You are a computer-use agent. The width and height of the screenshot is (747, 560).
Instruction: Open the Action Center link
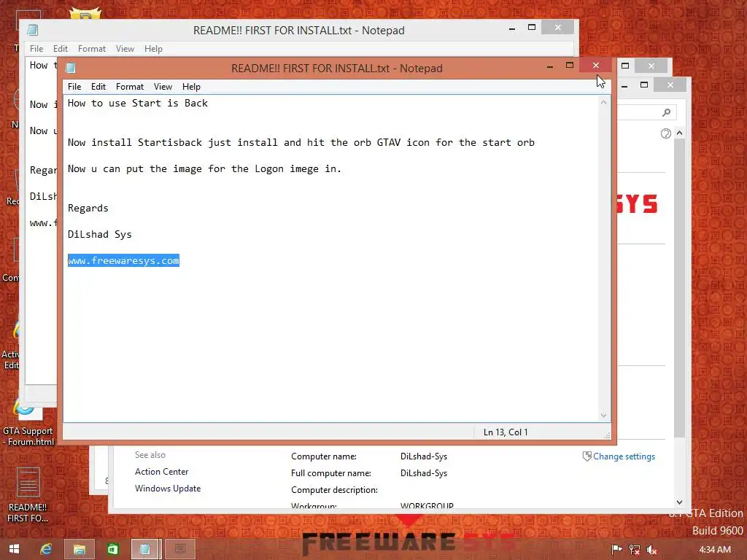coord(161,472)
